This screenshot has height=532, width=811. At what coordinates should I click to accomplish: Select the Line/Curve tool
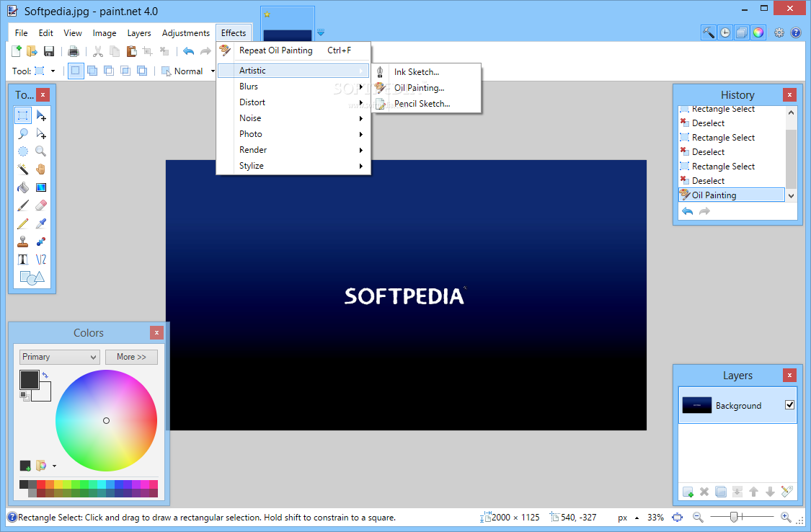(x=41, y=260)
